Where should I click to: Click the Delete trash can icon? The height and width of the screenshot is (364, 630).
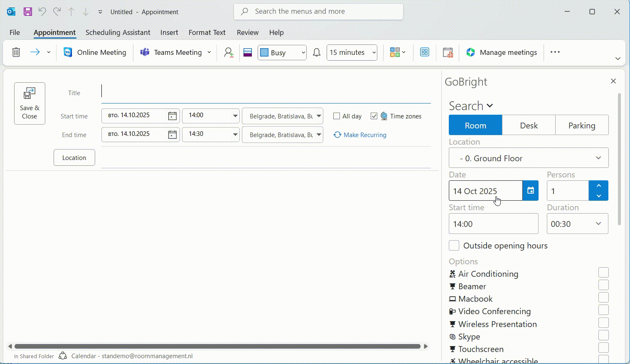(16, 52)
